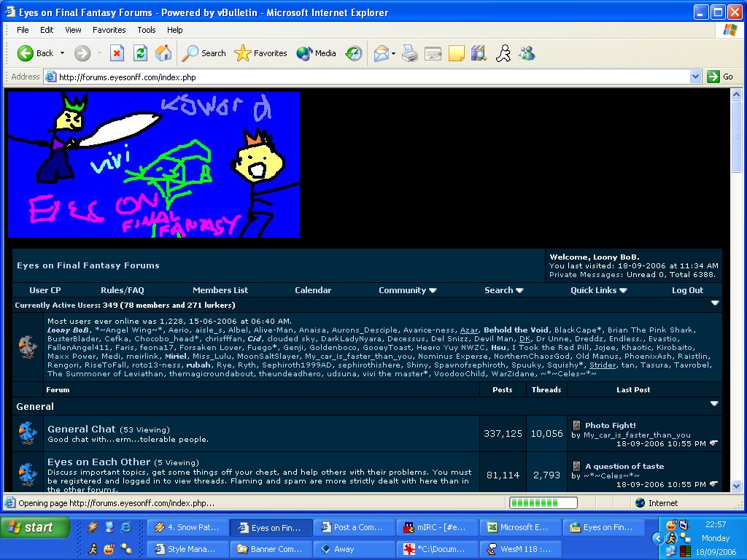Open the File menu

[23, 30]
